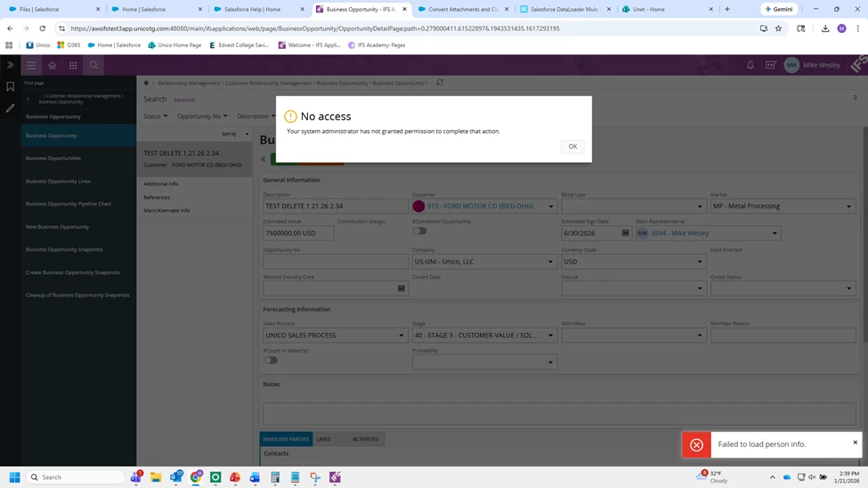Go to IFS home via house icon
The height and width of the screenshot is (488, 868).
[x=52, y=65]
